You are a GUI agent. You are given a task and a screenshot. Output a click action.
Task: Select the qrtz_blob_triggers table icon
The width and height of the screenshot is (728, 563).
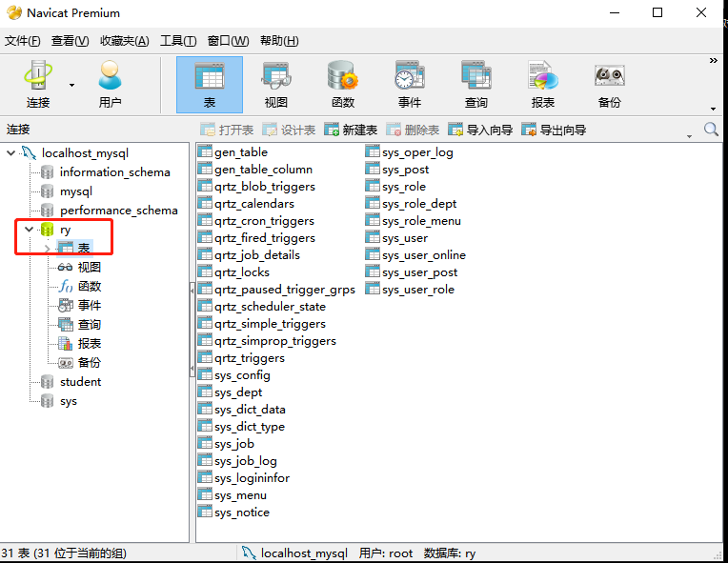click(205, 186)
